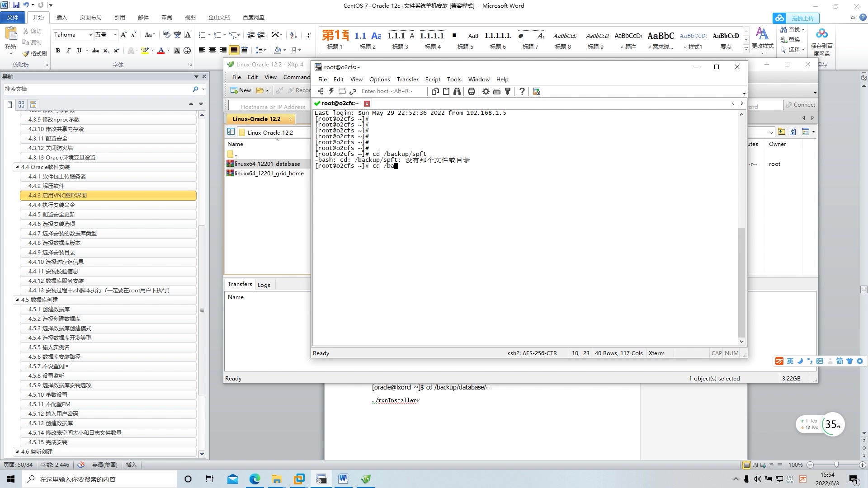Switch to the 插入 ribbon tab in Word

pyautogui.click(x=61, y=18)
